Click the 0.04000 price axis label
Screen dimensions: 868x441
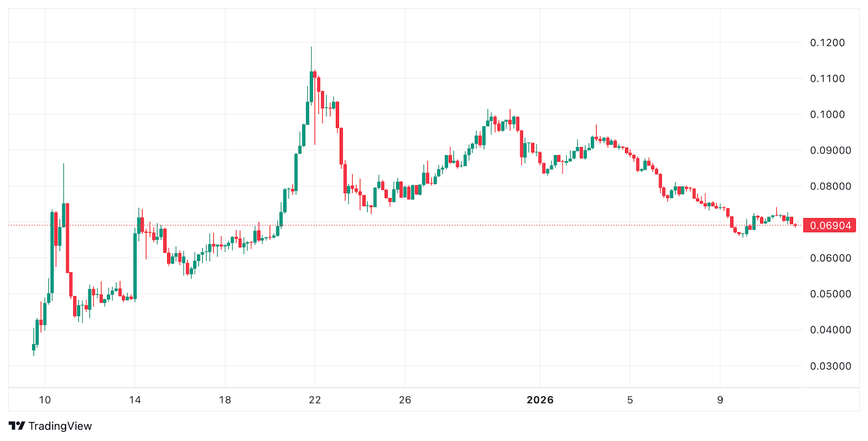pyautogui.click(x=830, y=330)
